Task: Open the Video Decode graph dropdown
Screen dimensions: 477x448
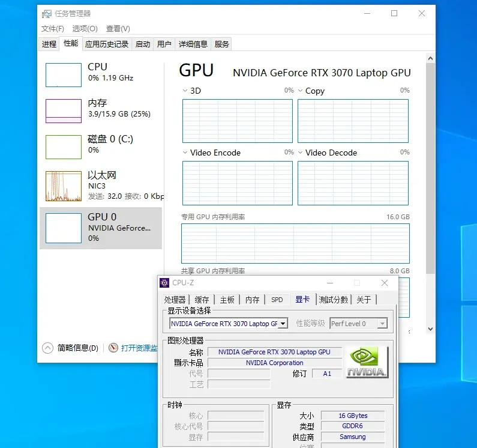Action: tap(300, 153)
